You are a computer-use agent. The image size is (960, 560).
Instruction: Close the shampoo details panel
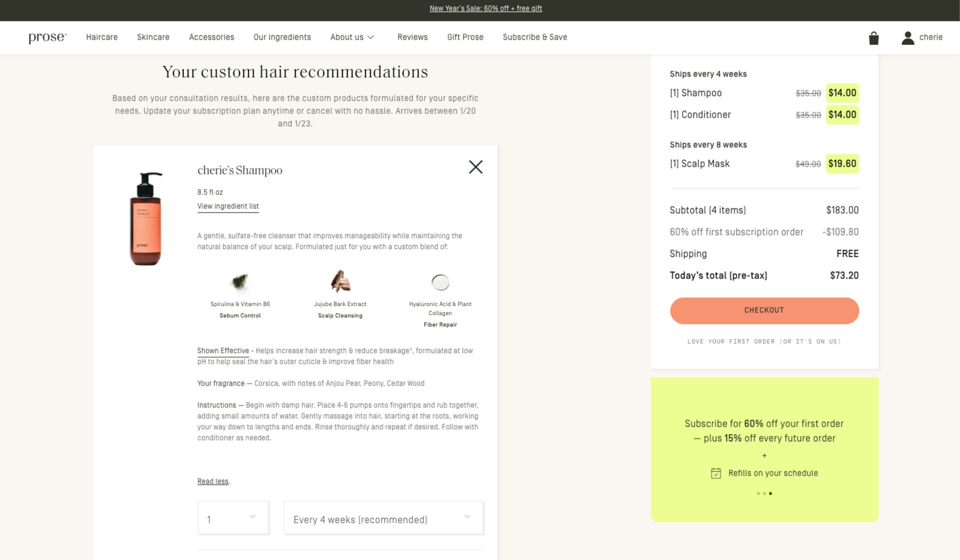click(x=475, y=167)
